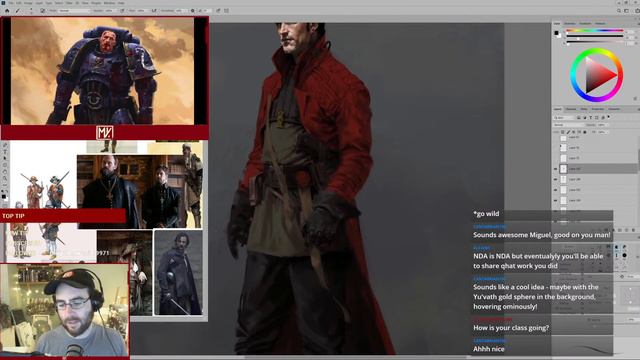Click the create new layer icon
Screen dimensions: 640x360
(627, 230)
